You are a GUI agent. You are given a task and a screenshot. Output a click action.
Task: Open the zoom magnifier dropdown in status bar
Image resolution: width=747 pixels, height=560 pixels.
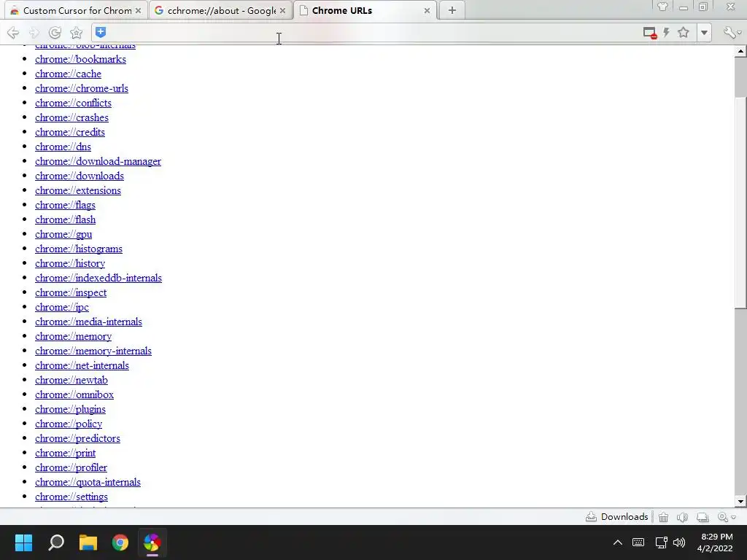coord(727,517)
